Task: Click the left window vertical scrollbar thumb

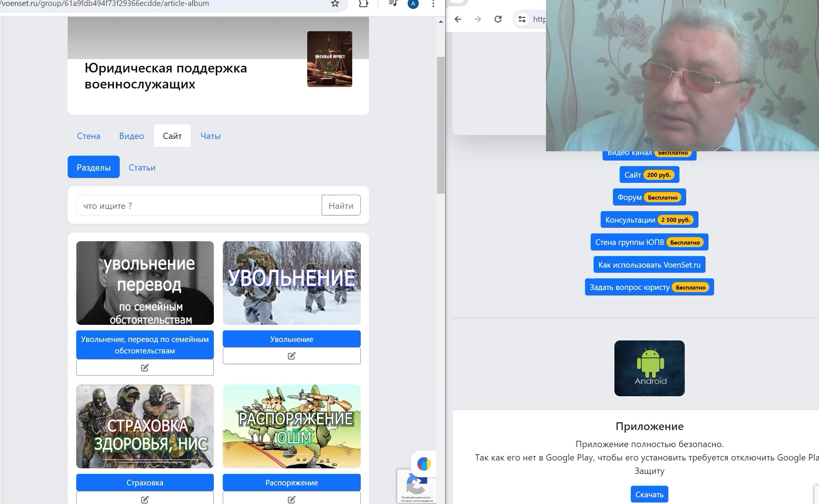Action: 441,125
